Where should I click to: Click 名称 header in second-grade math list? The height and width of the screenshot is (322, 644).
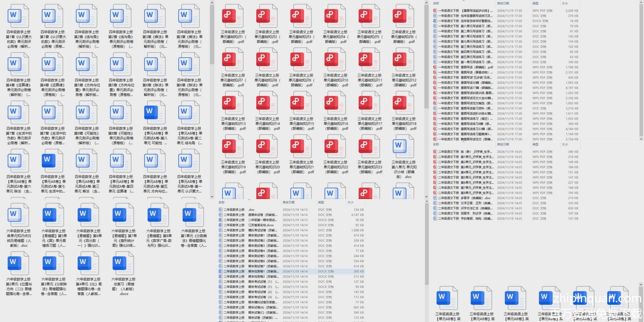[x=222, y=203]
